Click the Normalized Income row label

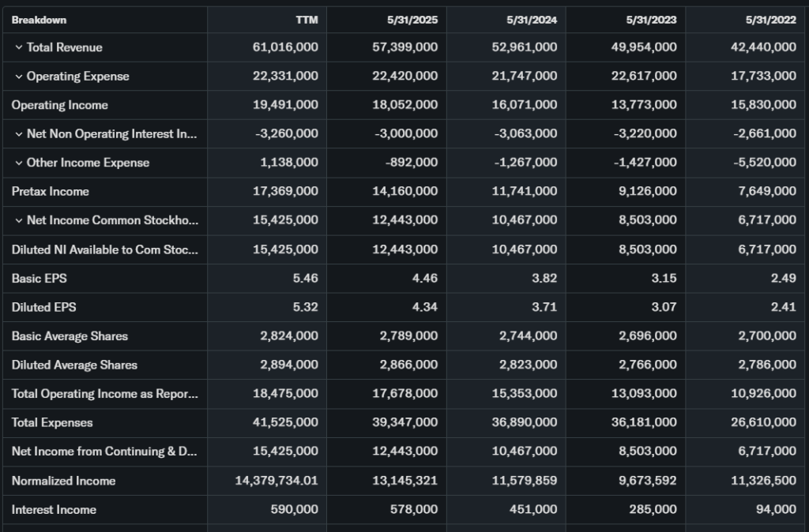pyautogui.click(x=63, y=481)
